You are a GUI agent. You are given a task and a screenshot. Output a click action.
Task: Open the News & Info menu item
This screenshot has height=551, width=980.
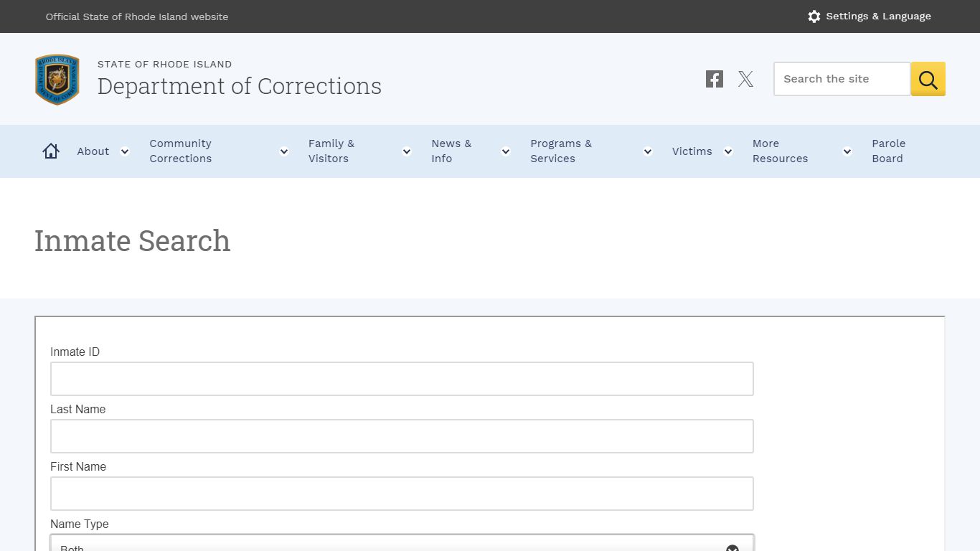click(x=451, y=151)
